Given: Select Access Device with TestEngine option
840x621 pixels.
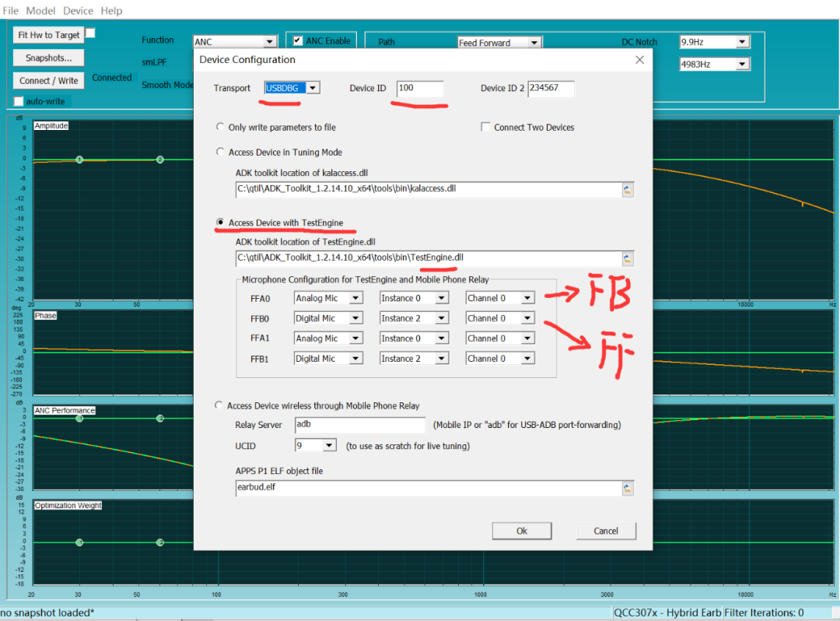Looking at the screenshot, I should tap(219, 223).
